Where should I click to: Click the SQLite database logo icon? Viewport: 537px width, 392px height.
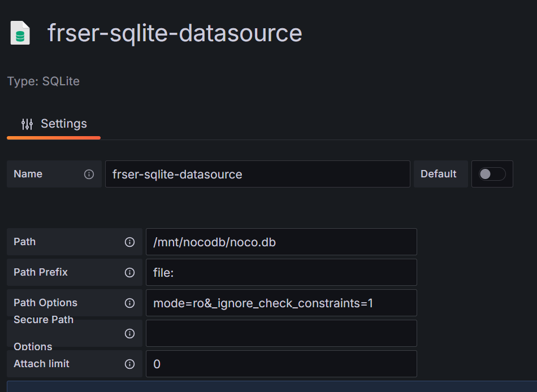point(20,33)
